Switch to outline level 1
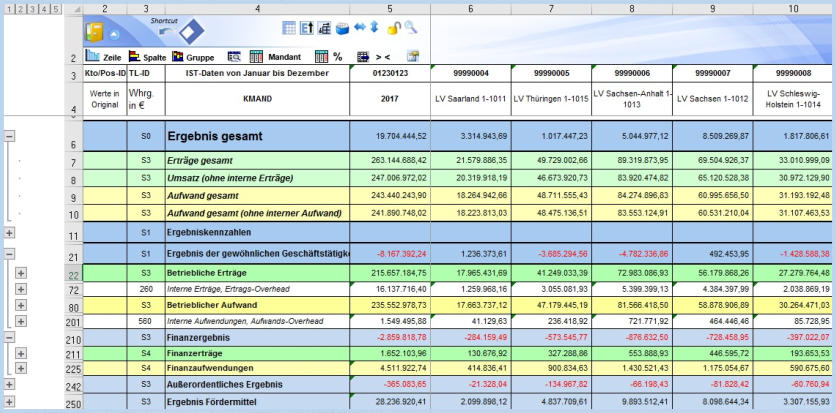This screenshot has width=836, height=413. point(8,8)
